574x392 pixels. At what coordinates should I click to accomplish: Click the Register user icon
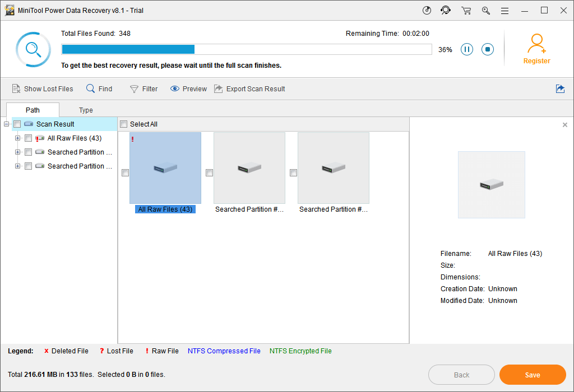click(536, 44)
